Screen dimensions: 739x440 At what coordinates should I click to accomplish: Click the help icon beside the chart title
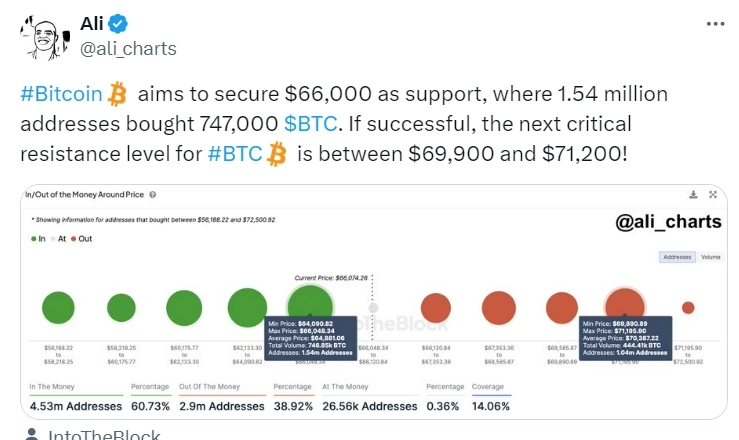pyautogui.click(x=152, y=194)
